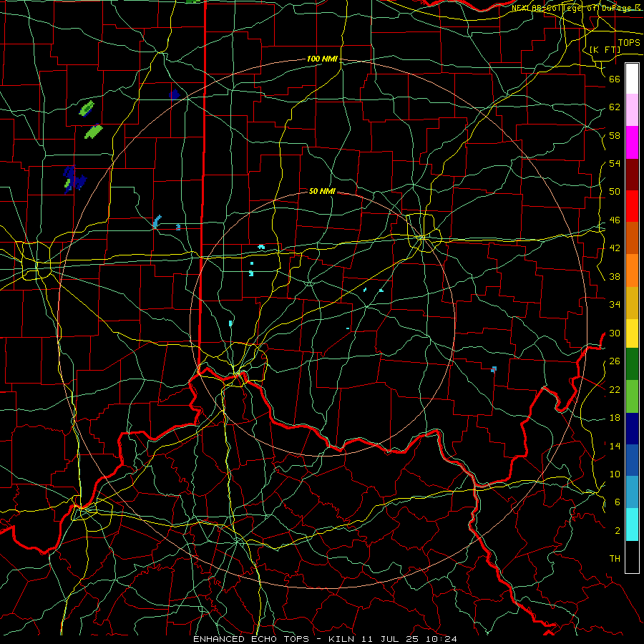Click the 62 legend value

coord(615,107)
